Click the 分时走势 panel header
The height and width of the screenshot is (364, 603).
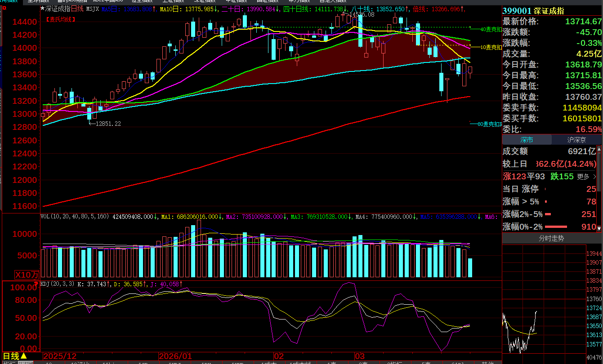click(552, 239)
